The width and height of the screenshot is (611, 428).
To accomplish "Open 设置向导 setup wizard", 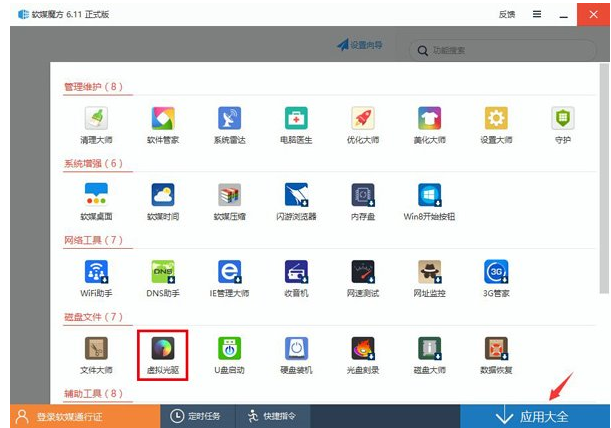I will (360, 45).
